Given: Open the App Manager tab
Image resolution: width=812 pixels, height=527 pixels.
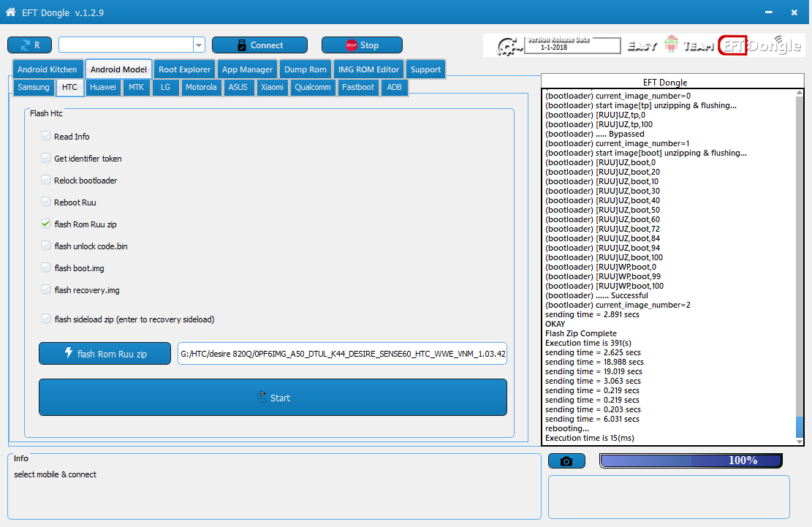Looking at the screenshot, I should [248, 69].
